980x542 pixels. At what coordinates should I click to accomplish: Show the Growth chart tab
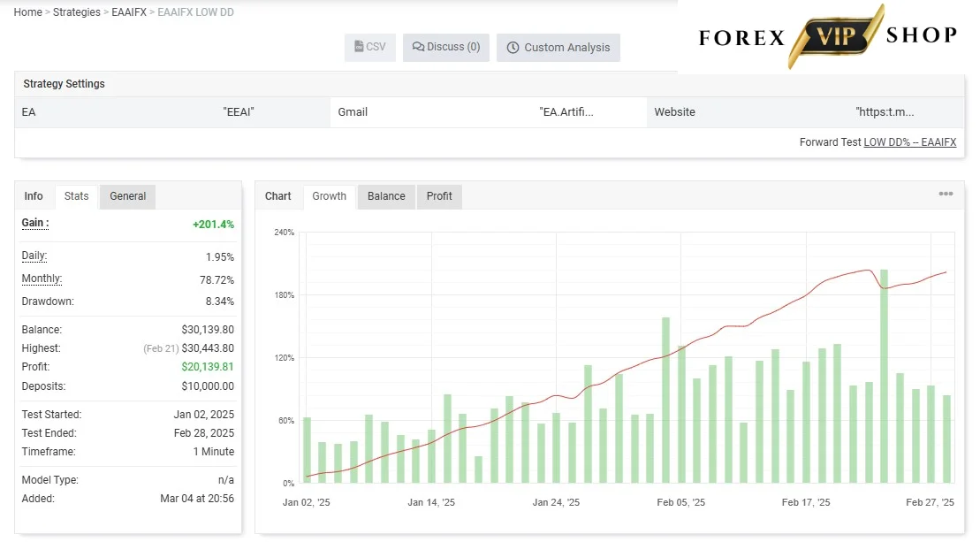pos(330,196)
